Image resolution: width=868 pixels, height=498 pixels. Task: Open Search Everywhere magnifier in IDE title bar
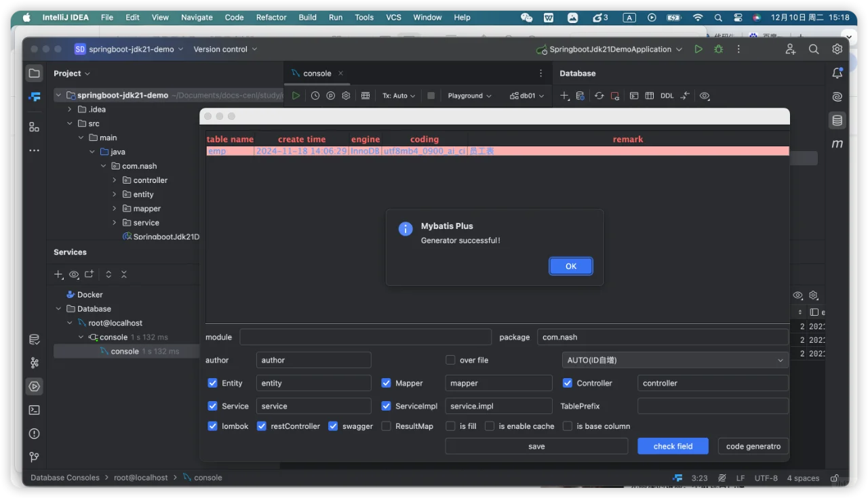(x=814, y=49)
